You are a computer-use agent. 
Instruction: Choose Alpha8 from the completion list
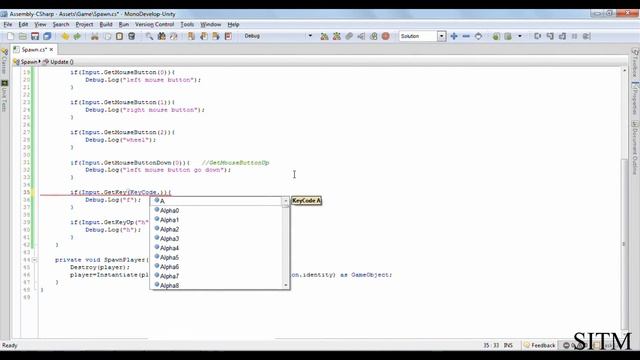click(x=216, y=285)
